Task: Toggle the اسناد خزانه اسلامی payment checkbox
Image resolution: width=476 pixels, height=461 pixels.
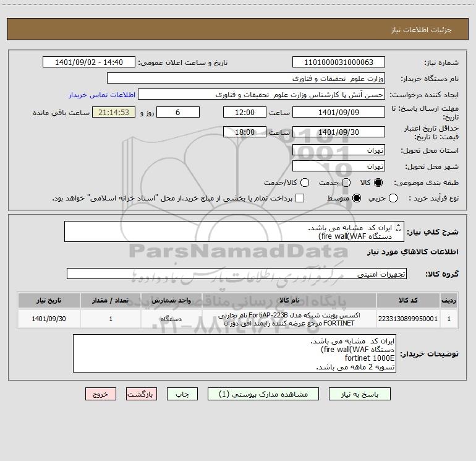Action: 300,198
